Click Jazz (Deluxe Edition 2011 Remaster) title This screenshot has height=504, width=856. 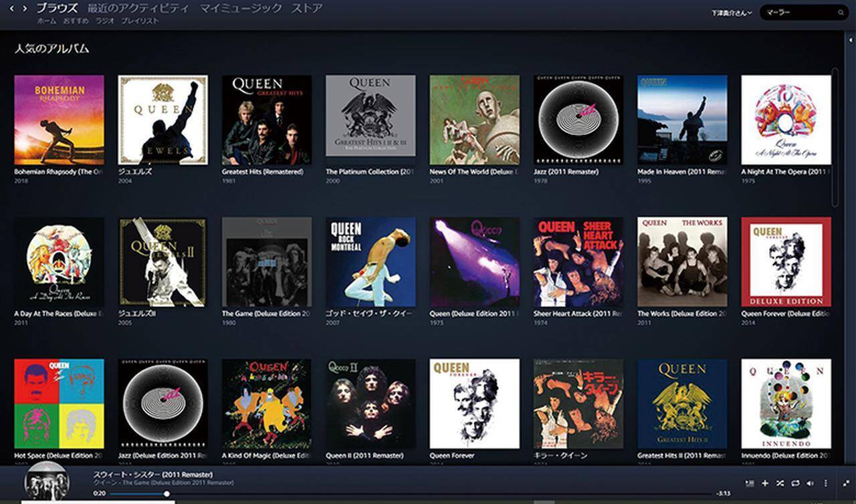click(163, 455)
